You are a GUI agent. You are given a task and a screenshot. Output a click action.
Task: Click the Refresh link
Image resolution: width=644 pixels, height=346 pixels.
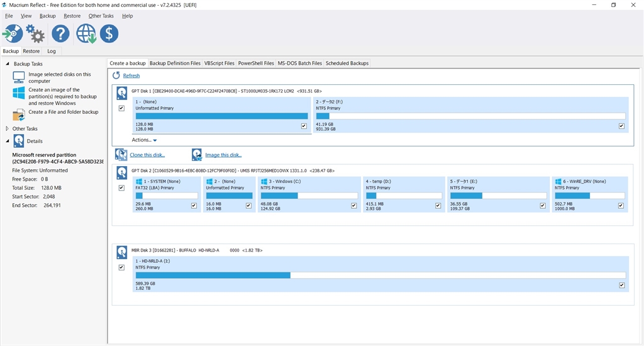[x=131, y=75]
